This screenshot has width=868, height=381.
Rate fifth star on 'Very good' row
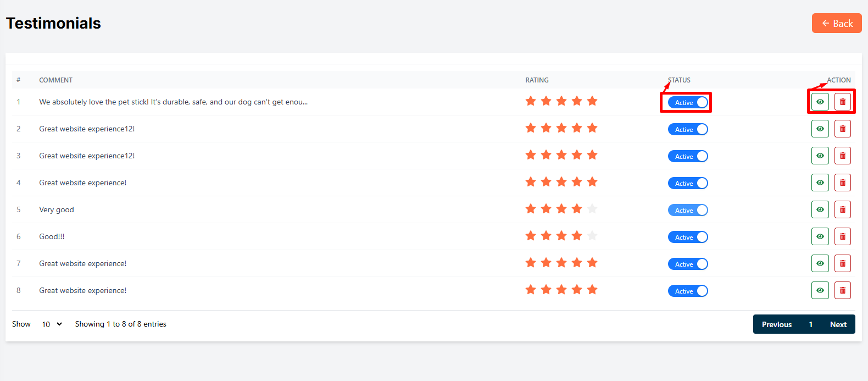tap(592, 209)
